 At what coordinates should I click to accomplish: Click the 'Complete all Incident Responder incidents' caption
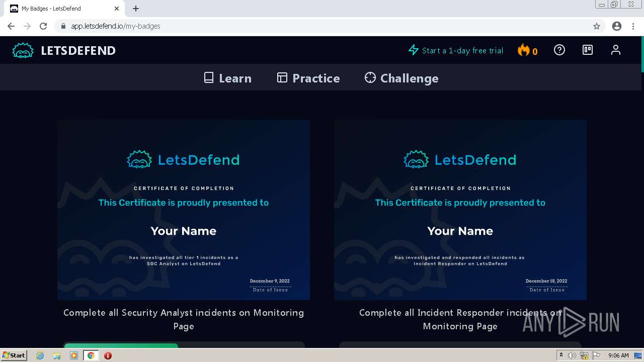pos(460,319)
